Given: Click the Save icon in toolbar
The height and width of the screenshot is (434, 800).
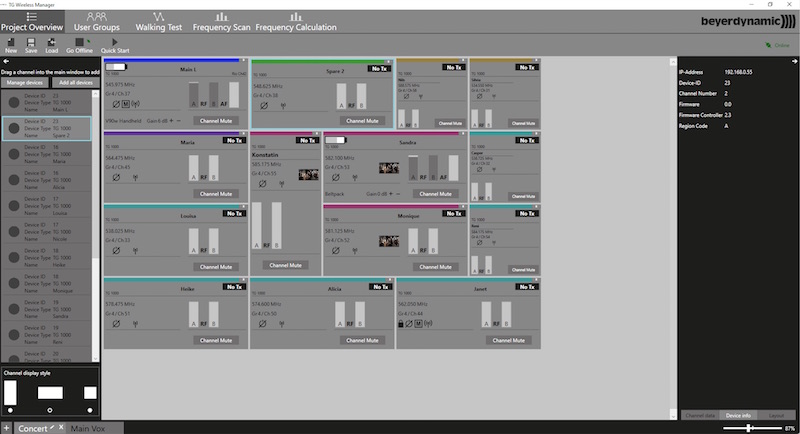Looking at the screenshot, I should coord(31,41).
